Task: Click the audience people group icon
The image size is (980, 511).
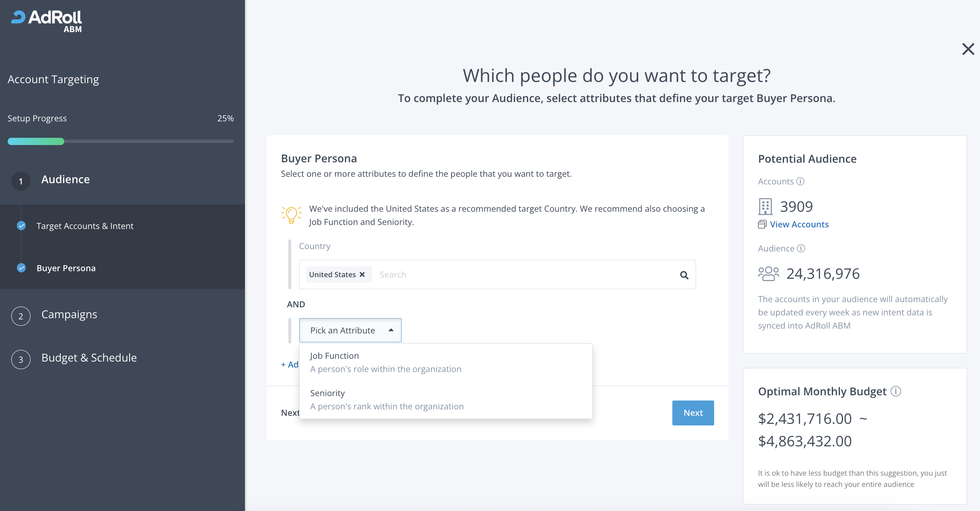Action: point(768,274)
